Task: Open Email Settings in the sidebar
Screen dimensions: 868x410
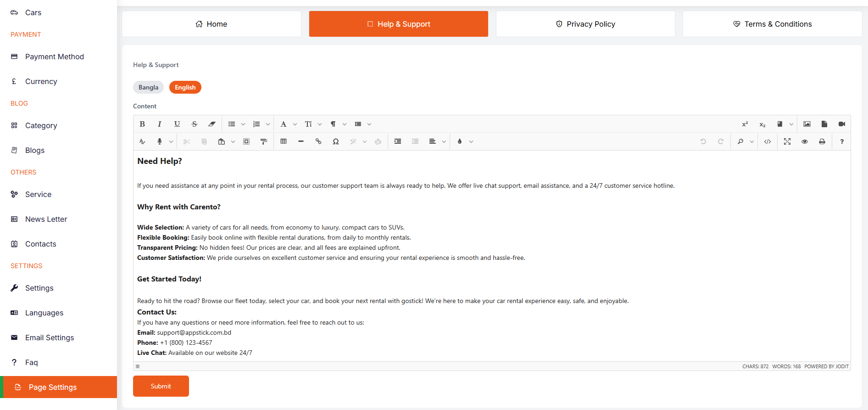Action: 50,337
